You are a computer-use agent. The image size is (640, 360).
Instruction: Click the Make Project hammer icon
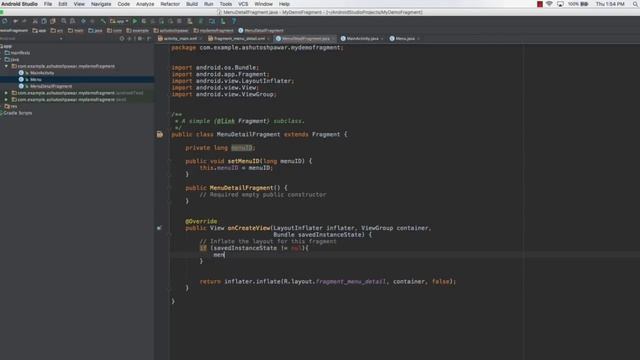[x=103, y=21]
